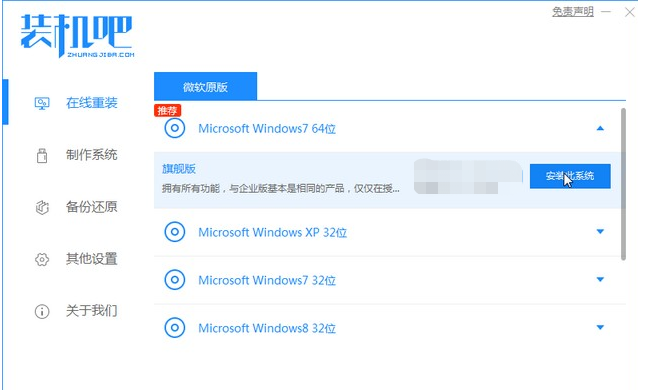Image resolution: width=669 pixels, height=390 pixels.
Task: Select Microsoft Windows XP 32位 title text
Action: [272, 232]
